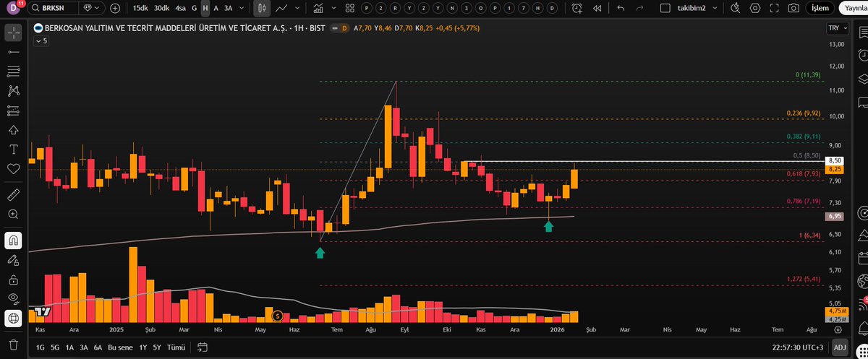Set the range to 6A
The height and width of the screenshot is (359, 868).
tap(98, 347)
